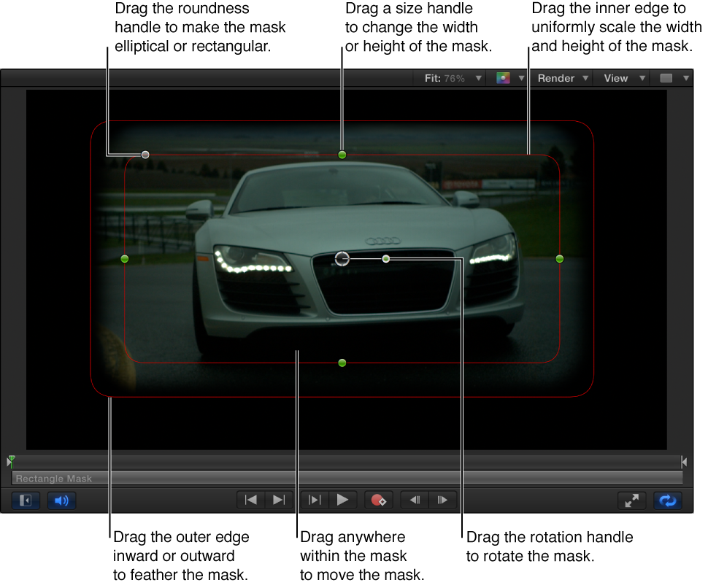Select the Rectangle Mask label in the timeline

[55, 479]
